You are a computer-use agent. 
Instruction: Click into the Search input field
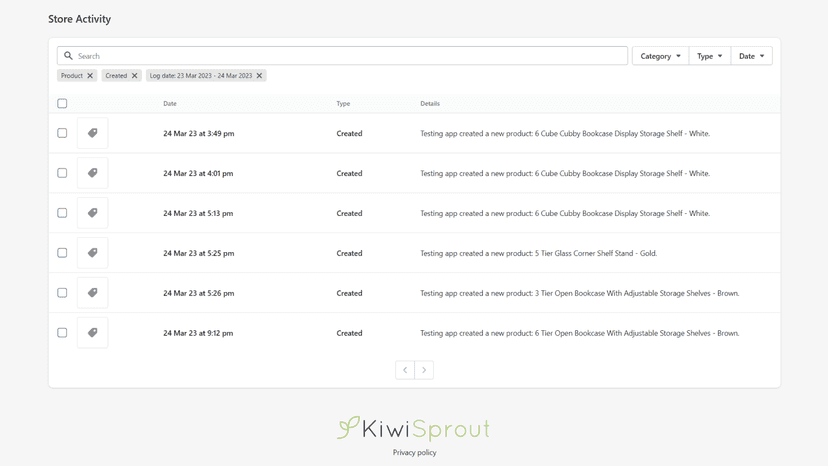click(x=342, y=55)
